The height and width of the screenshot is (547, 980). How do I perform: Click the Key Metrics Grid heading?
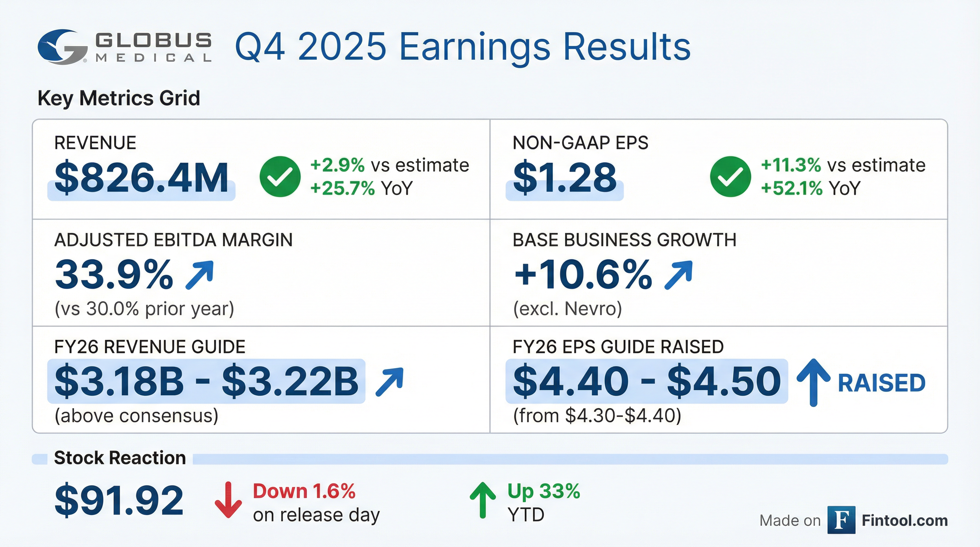pyautogui.click(x=119, y=98)
